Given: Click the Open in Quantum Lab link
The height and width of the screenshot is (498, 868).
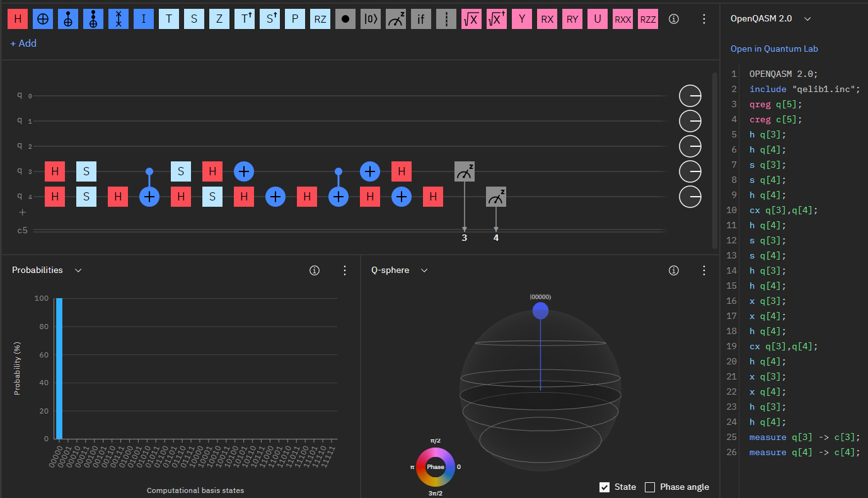Looking at the screenshot, I should tap(774, 49).
